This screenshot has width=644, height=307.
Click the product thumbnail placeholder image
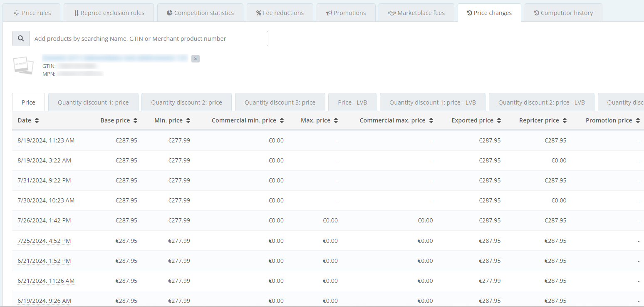click(x=23, y=65)
